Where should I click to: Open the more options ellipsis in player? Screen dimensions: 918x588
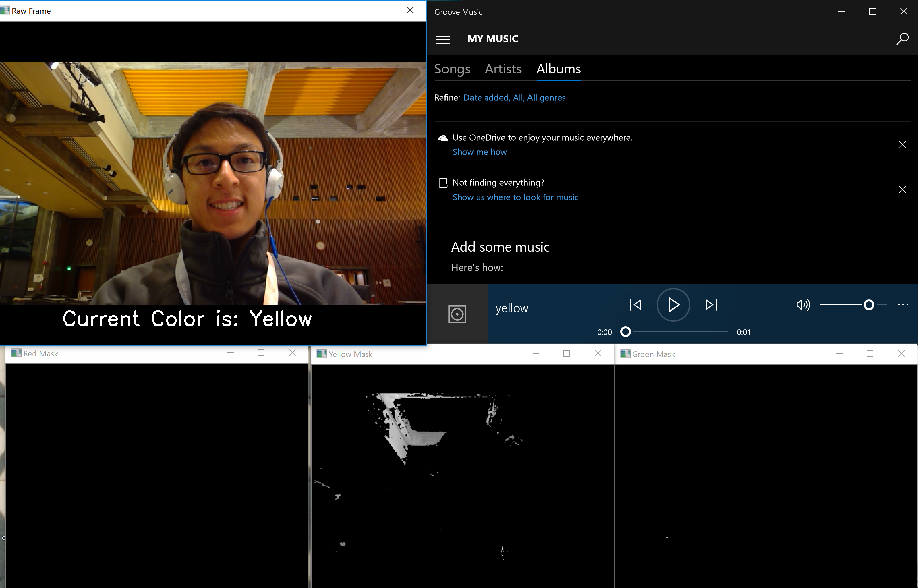[903, 305]
